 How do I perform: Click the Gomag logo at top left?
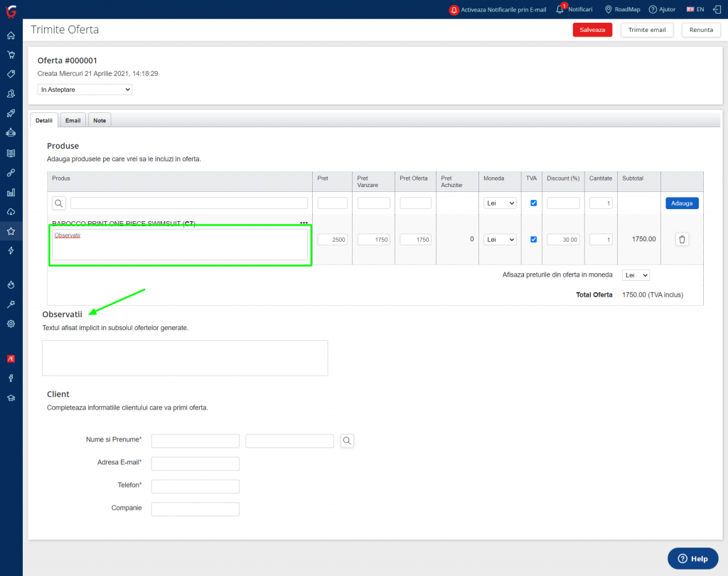click(11, 11)
